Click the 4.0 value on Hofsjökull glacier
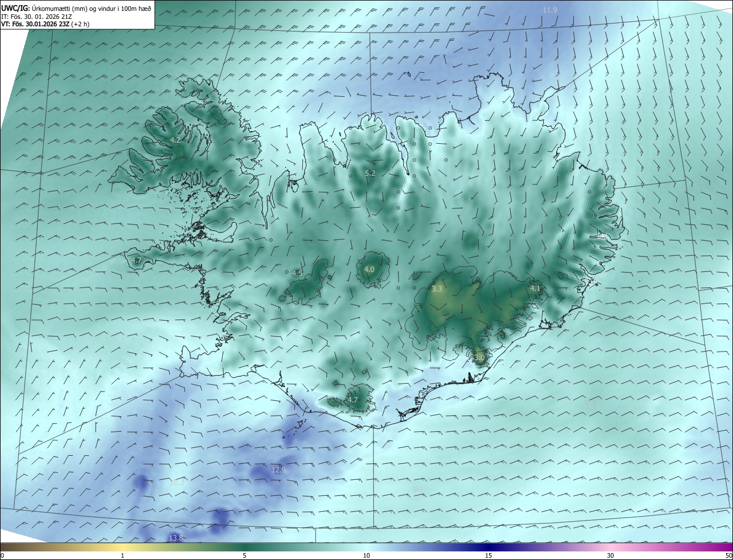This screenshot has height=560, width=733. pyautogui.click(x=369, y=269)
